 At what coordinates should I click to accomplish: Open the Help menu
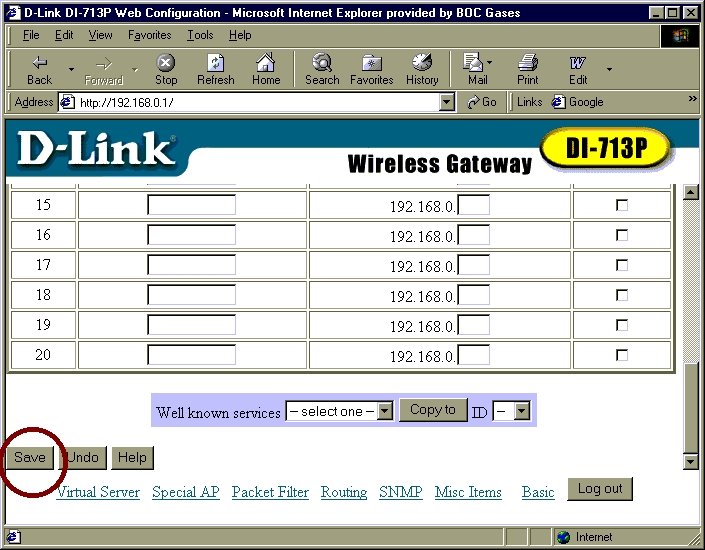[x=240, y=35]
